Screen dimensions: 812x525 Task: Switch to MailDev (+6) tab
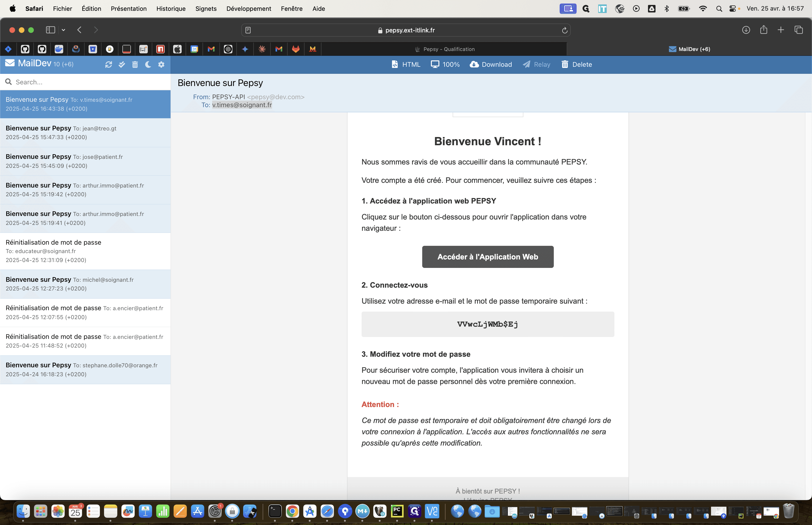(x=689, y=49)
